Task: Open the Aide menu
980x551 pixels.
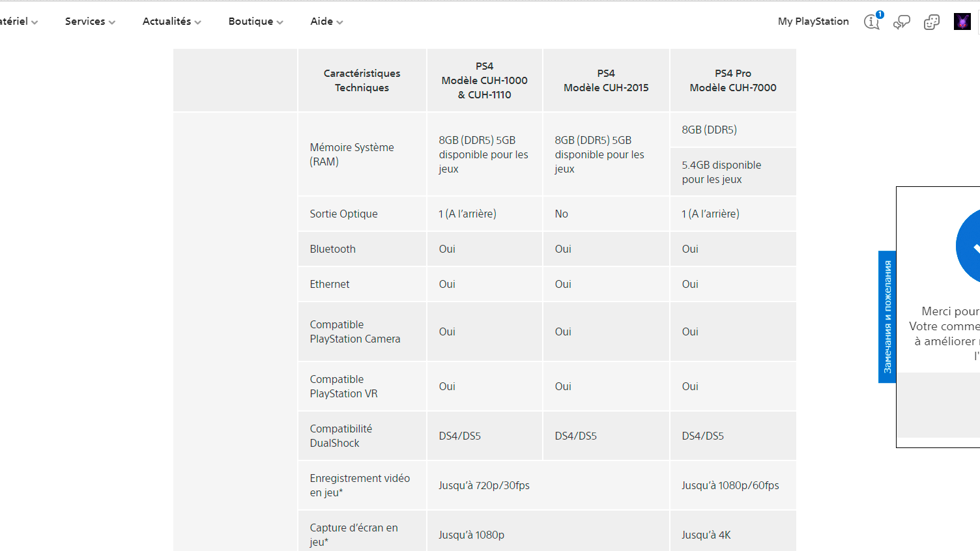Action: pos(326,21)
